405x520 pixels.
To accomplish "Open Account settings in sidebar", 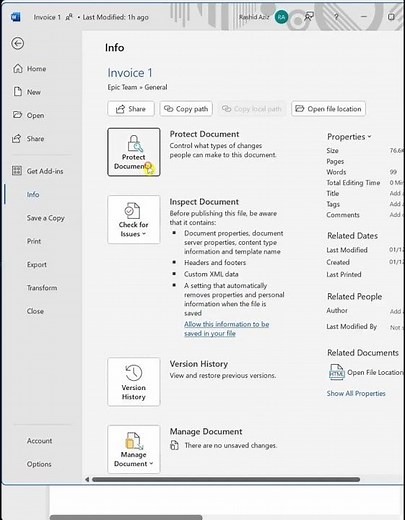I will tap(39, 441).
